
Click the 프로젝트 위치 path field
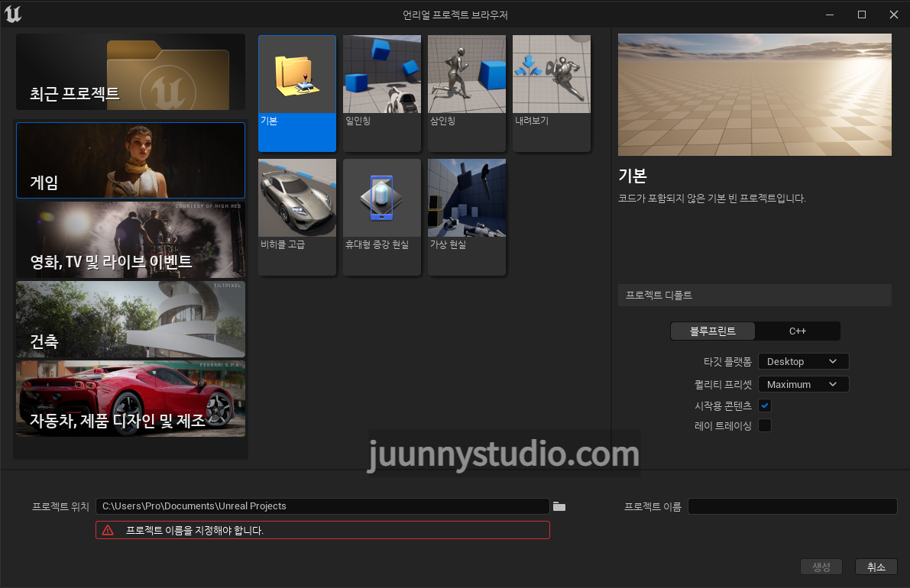pyautogui.click(x=322, y=506)
